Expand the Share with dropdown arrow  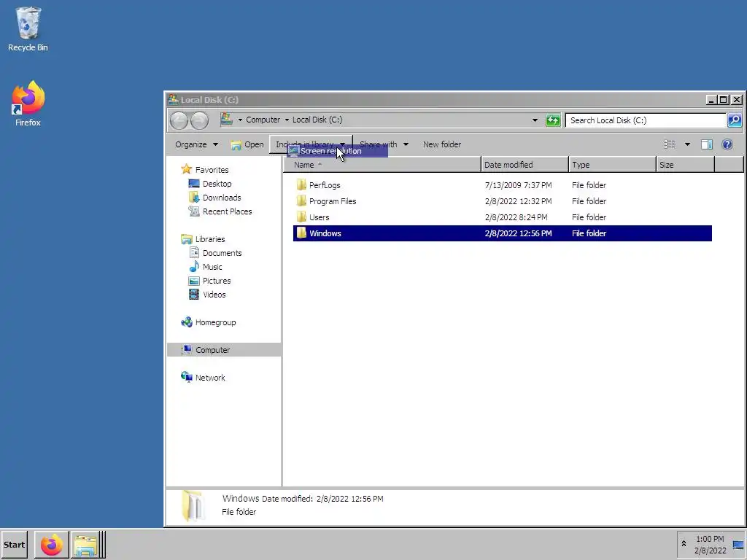[x=406, y=144]
